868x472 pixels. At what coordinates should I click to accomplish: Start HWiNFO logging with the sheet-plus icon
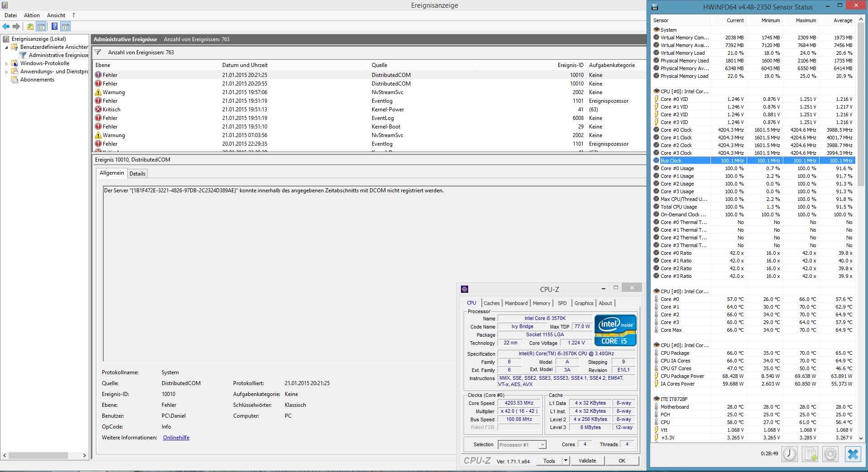point(810,454)
